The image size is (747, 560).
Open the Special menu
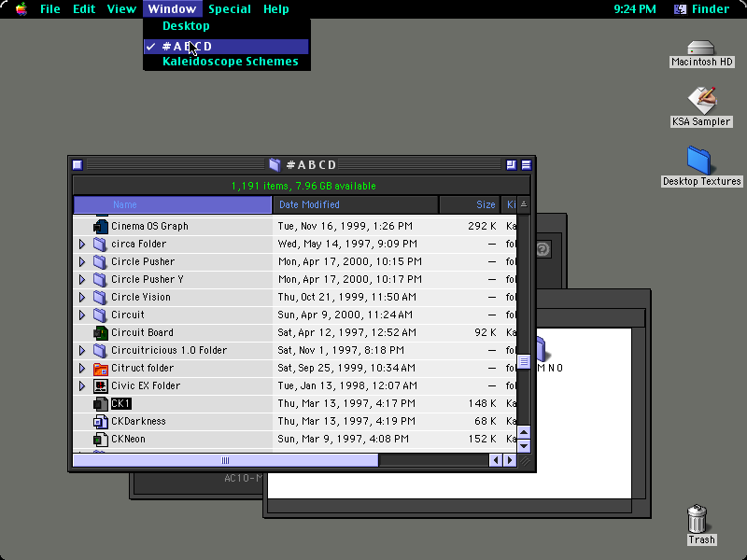point(230,9)
